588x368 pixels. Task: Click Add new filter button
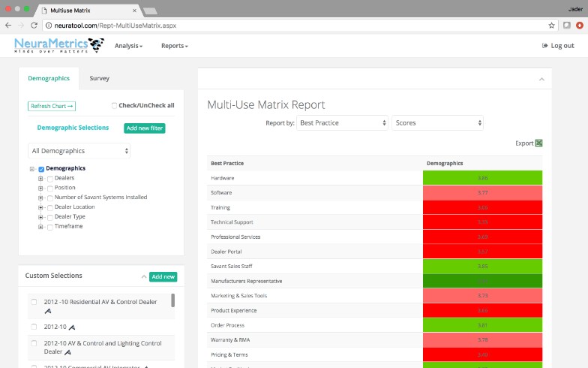tap(144, 128)
